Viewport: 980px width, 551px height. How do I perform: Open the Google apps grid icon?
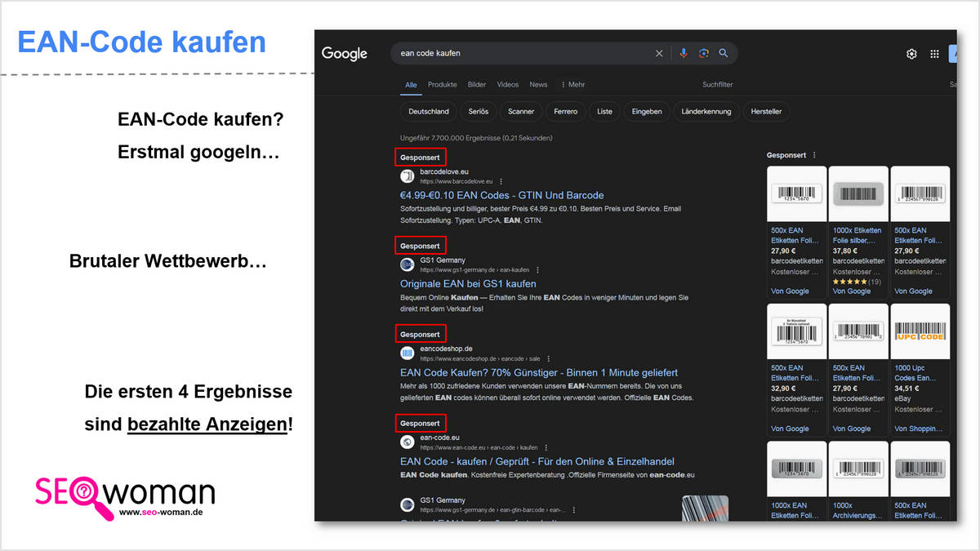(934, 54)
